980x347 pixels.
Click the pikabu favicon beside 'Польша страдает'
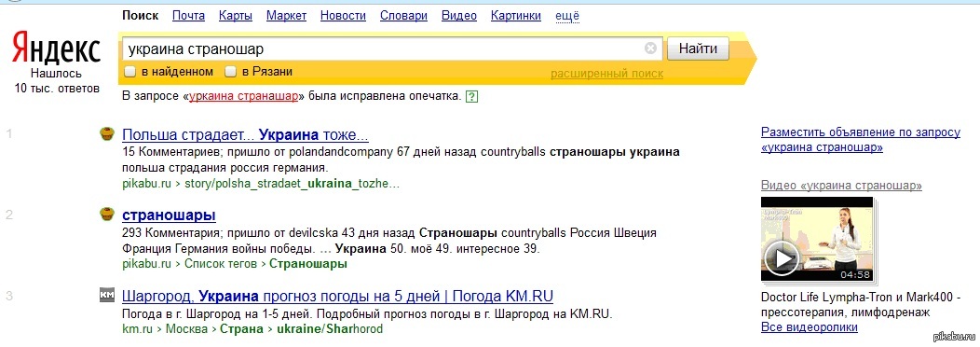[x=107, y=134]
